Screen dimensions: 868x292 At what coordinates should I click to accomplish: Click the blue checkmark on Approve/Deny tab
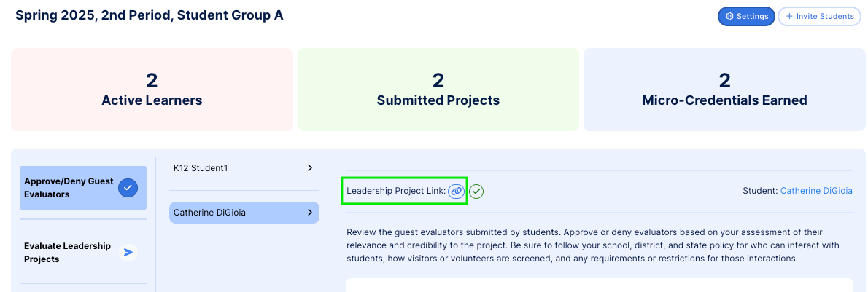click(x=128, y=188)
